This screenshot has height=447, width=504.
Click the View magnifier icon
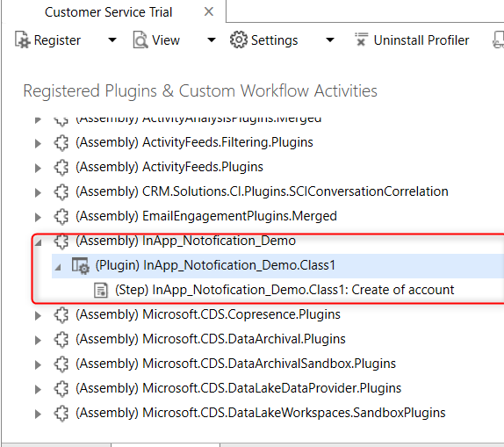140,40
